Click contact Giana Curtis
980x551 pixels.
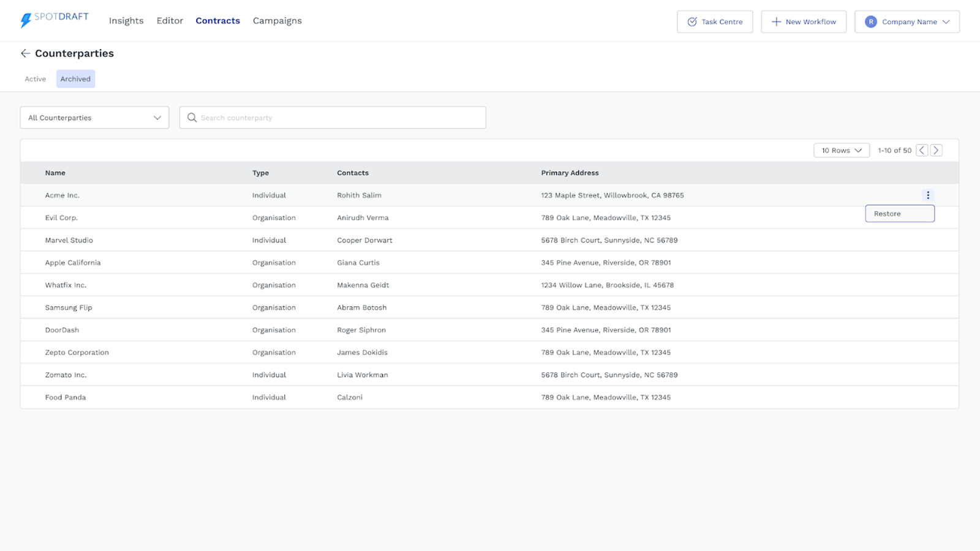(358, 263)
